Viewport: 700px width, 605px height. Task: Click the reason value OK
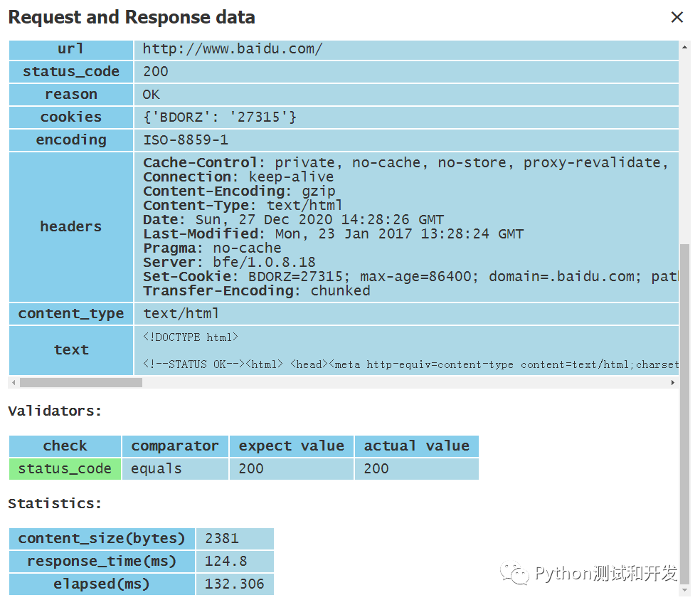[x=152, y=95]
